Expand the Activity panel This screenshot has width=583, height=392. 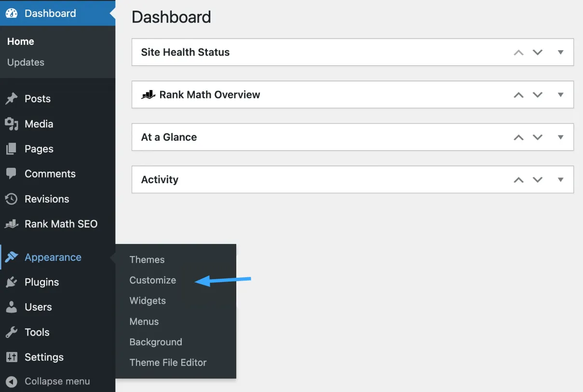tap(560, 179)
